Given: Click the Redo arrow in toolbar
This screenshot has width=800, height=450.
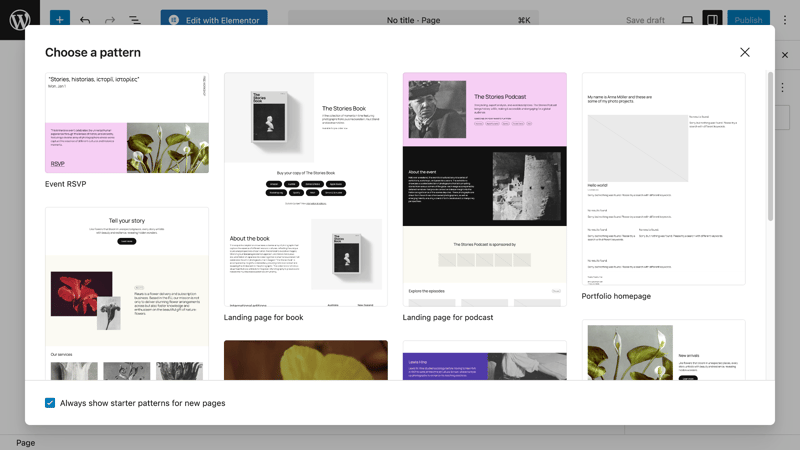Looking at the screenshot, I should coord(110,20).
